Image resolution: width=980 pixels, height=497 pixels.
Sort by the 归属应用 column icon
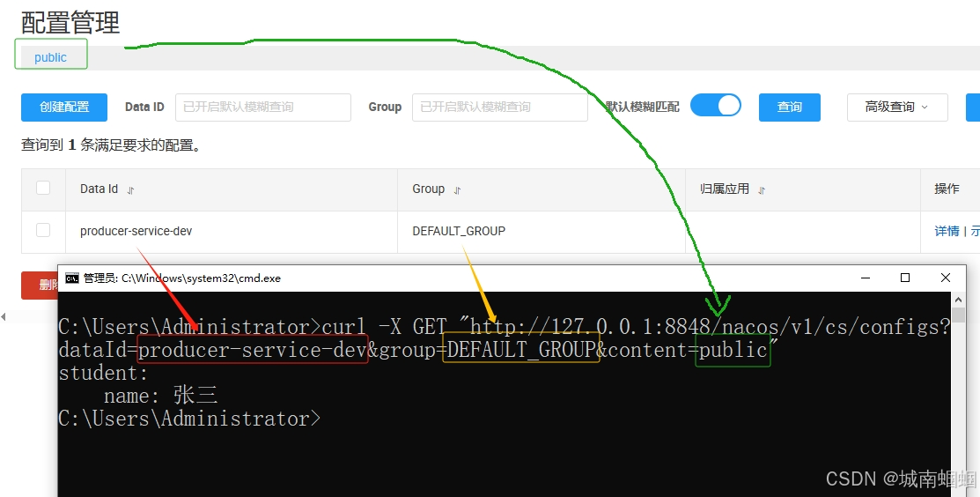(x=762, y=190)
